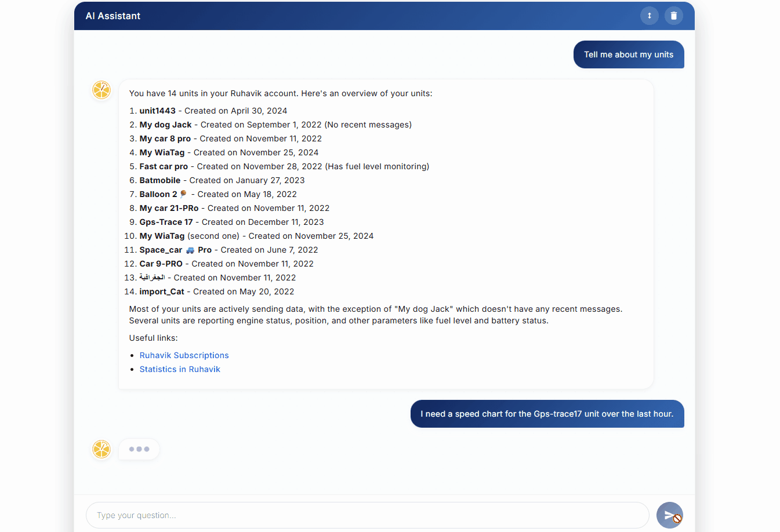Select 'My WiaTag' entry number 4
This screenshot has height=532, width=780.
point(229,152)
